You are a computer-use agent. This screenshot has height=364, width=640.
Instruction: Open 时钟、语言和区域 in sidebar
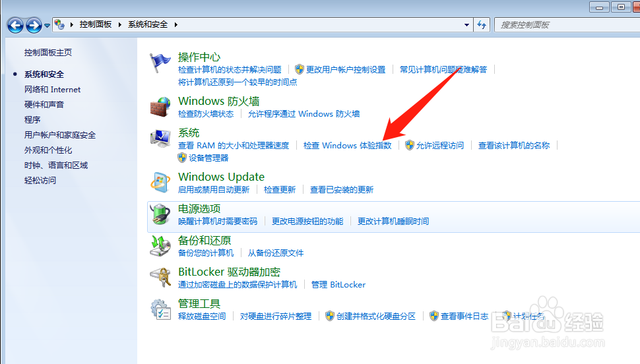click(56, 166)
